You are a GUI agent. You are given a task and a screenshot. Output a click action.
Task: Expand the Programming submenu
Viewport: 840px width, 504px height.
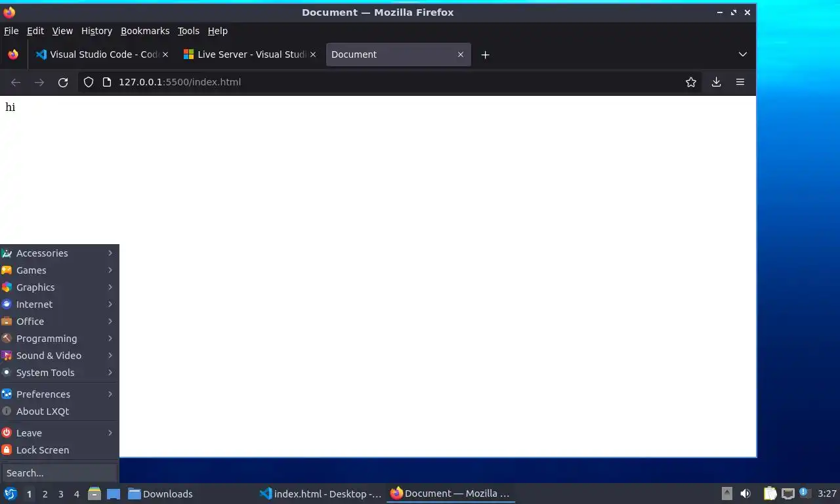(59, 339)
